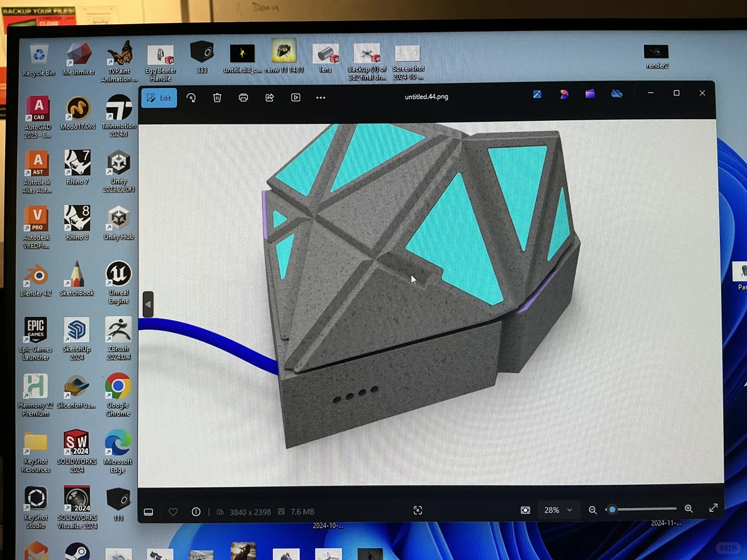Screen dimensions: 747x560
Task: Favorite the photo with heart icon
Action: (173, 512)
